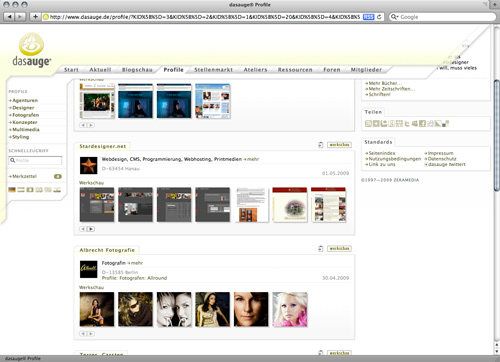Open Fotografen category in sidebar
Viewport: 500px width, 362px height.
click(x=24, y=115)
